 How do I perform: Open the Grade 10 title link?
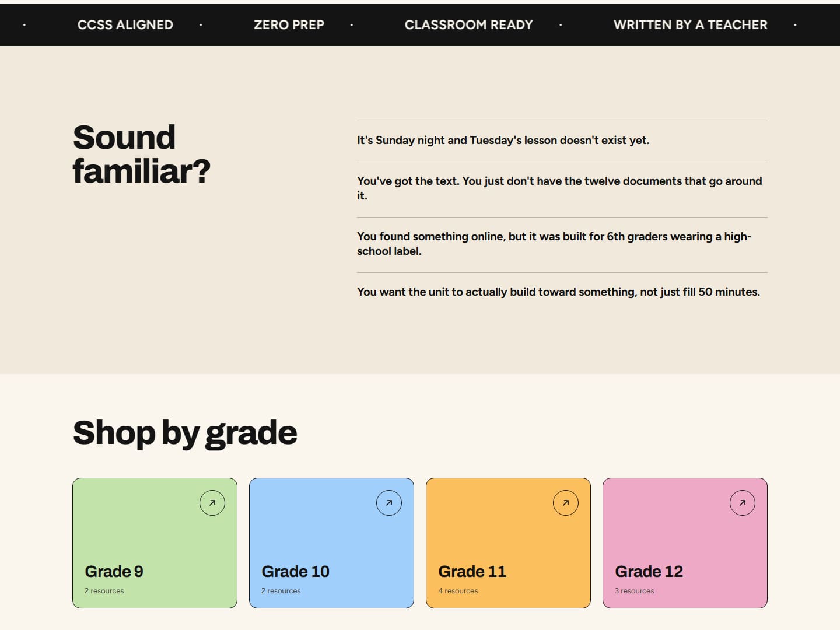click(x=295, y=571)
